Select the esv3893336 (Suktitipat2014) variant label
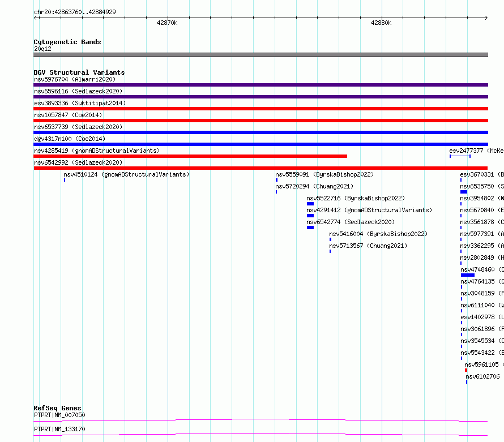Image resolution: width=504 pixels, height=442 pixels. tap(80, 103)
